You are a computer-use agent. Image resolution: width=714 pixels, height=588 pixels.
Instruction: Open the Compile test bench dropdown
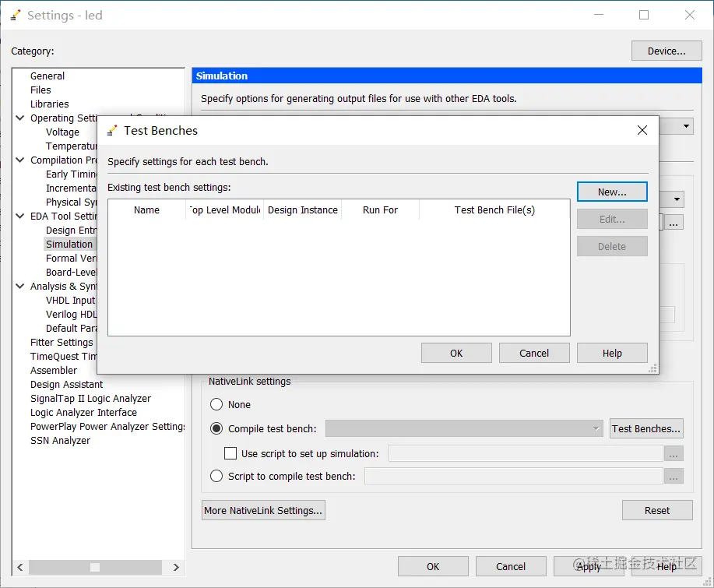click(464, 428)
